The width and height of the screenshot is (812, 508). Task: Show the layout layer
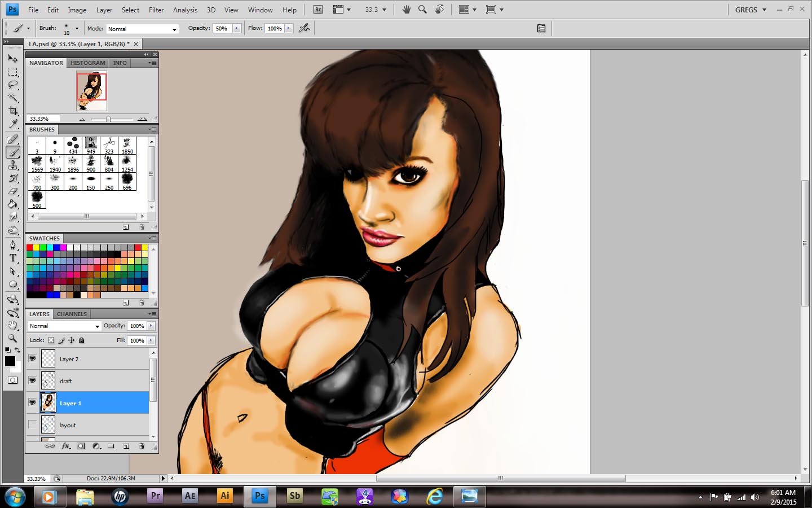33,424
